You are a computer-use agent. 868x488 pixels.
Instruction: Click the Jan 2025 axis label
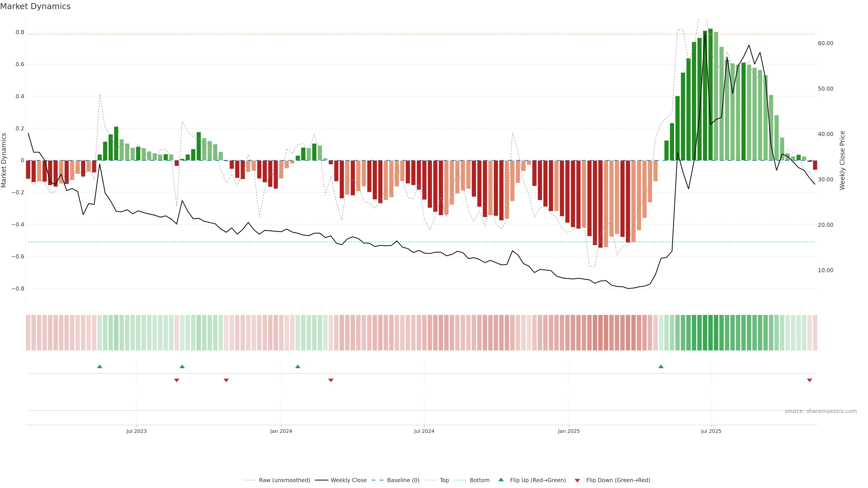tap(568, 431)
